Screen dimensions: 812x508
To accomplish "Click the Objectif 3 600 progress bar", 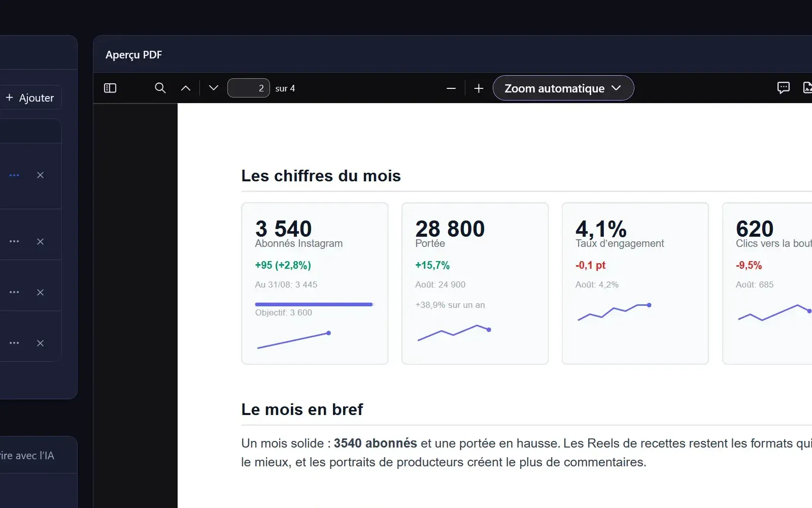I will tap(314, 304).
